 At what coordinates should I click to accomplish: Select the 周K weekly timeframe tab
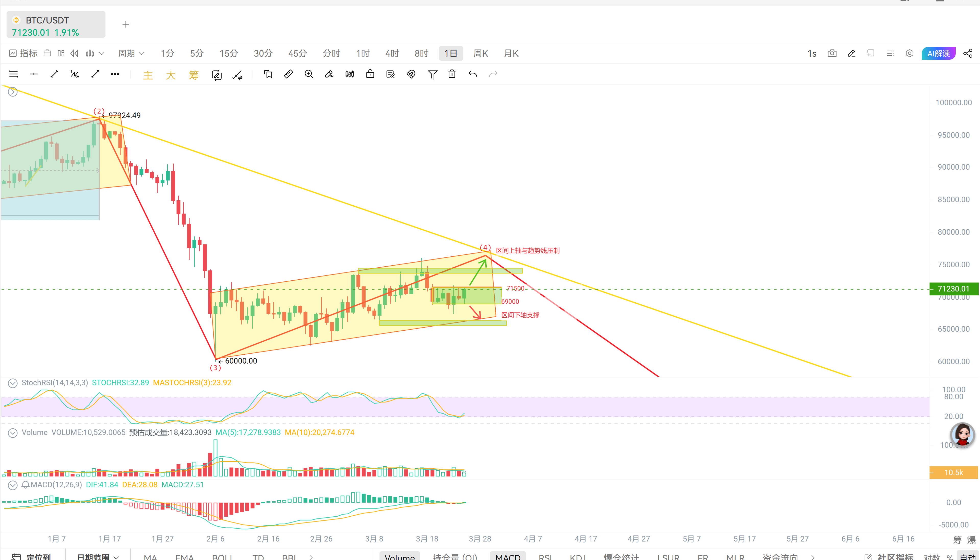pyautogui.click(x=480, y=54)
